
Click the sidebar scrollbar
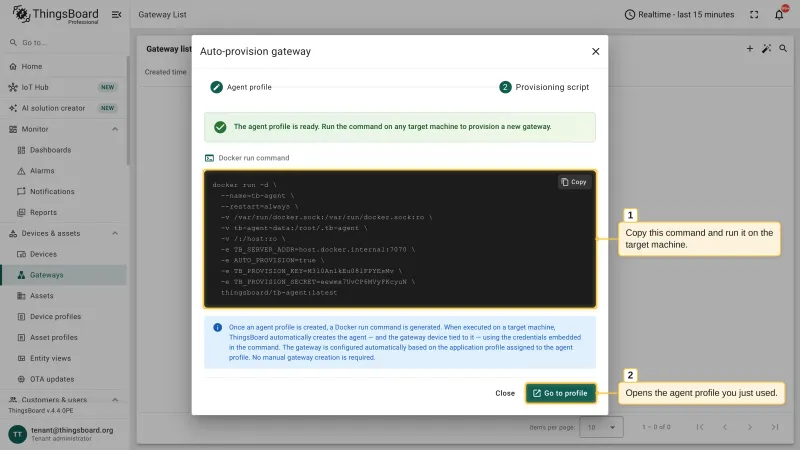pos(128,111)
